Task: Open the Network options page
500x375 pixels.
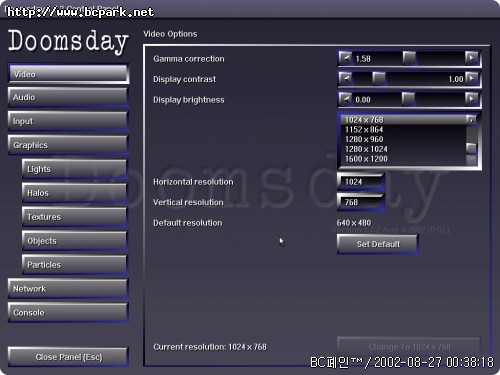Action: [x=68, y=289]
